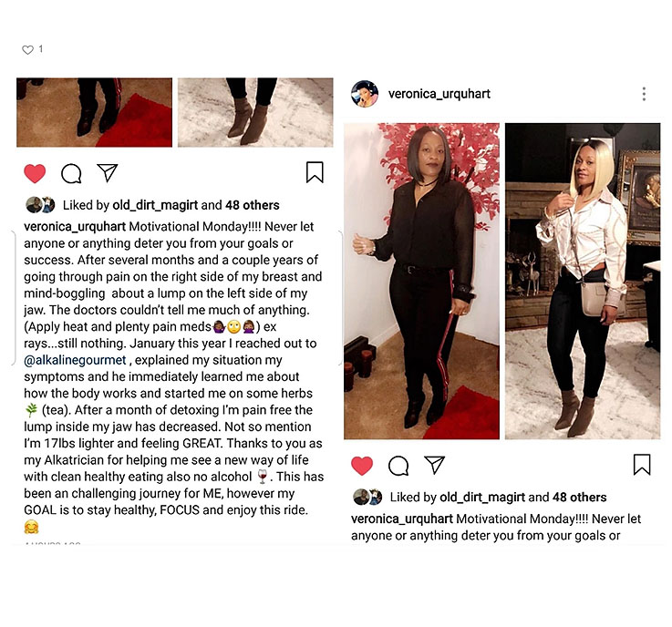This screenshot has width=672, height=627.
Task: Send right post with paper plane icon
Action: (x=435, y=465)
